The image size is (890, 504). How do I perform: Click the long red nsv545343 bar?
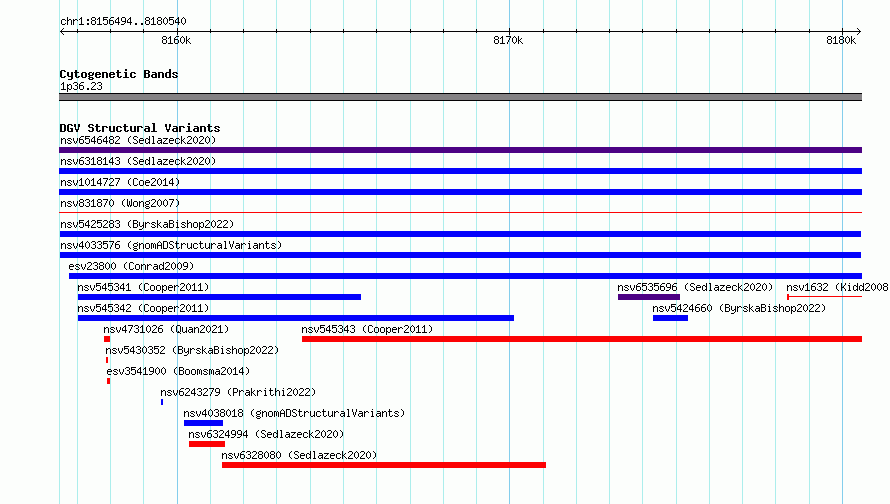582,339
